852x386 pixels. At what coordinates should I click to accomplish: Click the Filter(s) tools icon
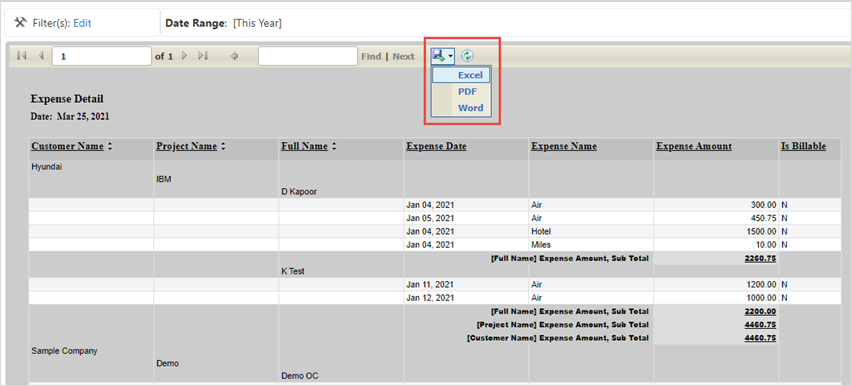(21, 23)
